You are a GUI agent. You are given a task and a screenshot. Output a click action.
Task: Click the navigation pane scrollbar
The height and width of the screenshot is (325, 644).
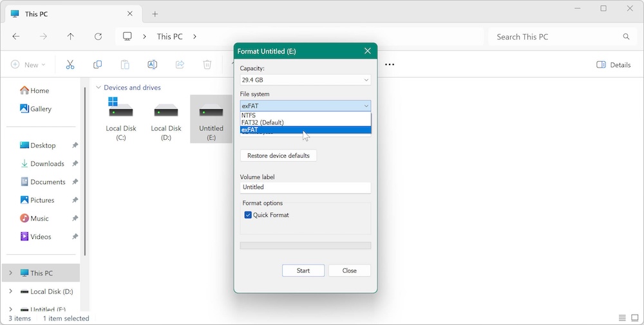[85, 172]
